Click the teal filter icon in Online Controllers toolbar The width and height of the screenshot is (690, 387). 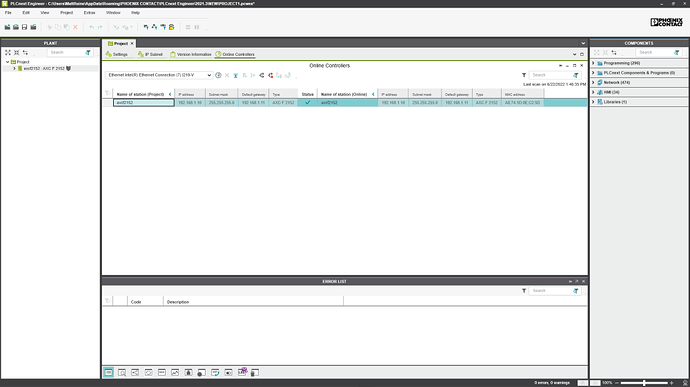point(236,75)
